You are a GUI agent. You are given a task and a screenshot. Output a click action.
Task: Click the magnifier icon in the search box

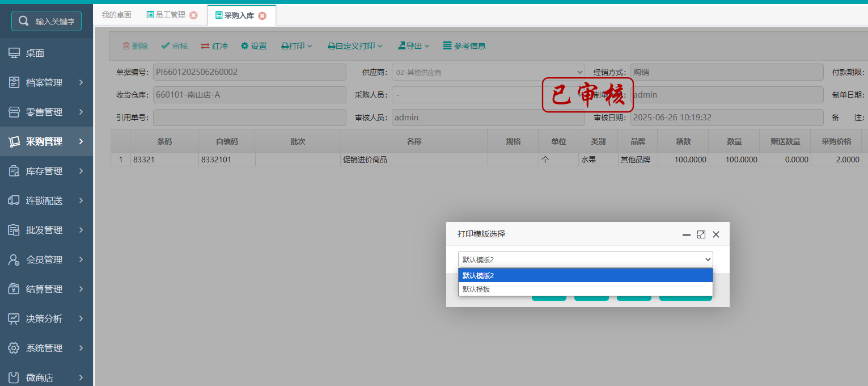(x=24, y=21)
